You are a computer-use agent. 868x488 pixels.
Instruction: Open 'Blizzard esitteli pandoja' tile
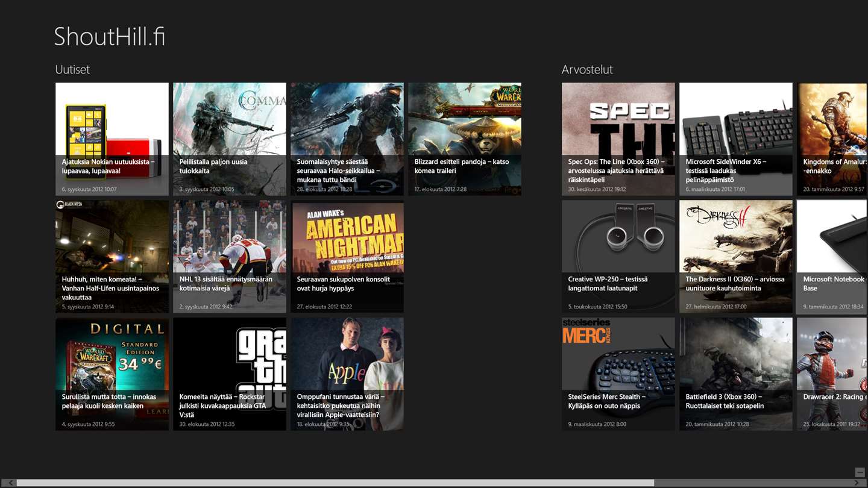[x=465, y=139]
